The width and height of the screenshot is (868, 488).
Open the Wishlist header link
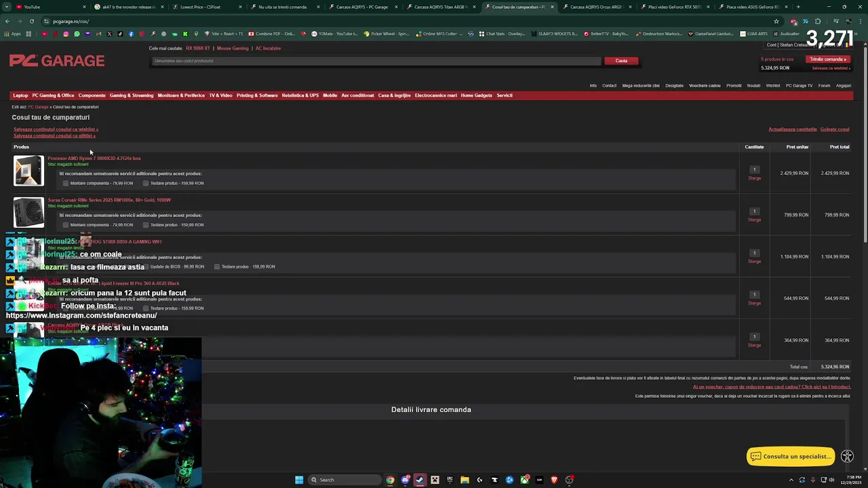coord(773,86)
